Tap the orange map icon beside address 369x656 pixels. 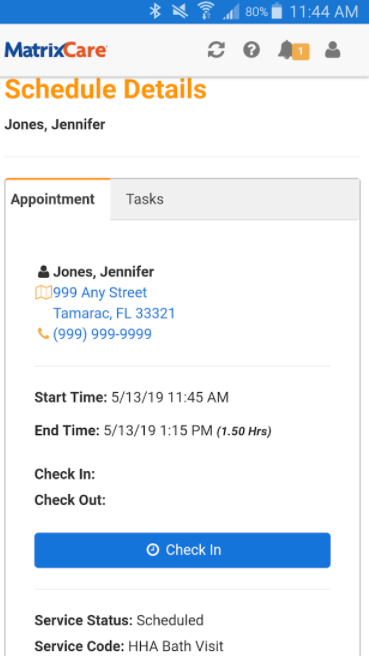pyautogui.click(x=43, y=292)
